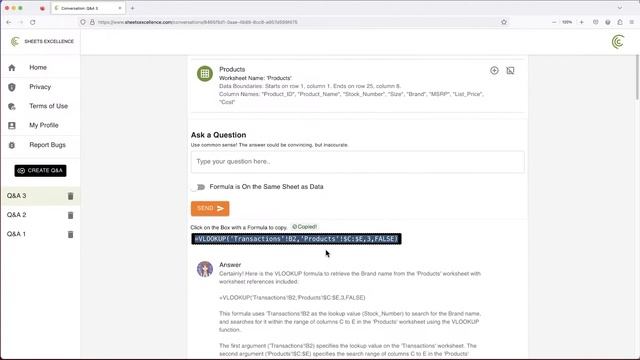Click the tracking protection shield icon

(83, 22)
